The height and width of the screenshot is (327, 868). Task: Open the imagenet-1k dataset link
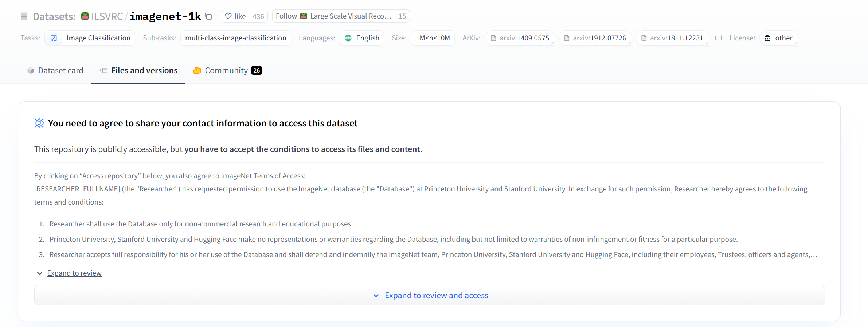165,16
